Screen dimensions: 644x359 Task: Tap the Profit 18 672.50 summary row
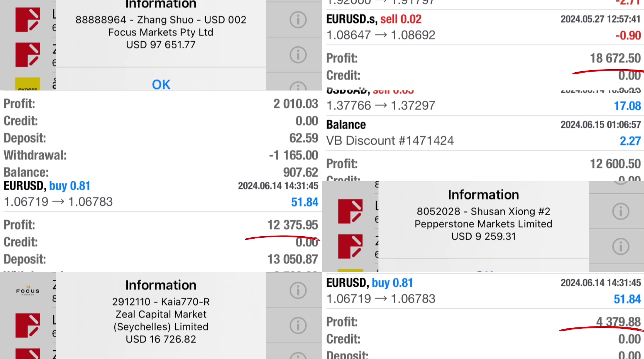tap(483, 58)
